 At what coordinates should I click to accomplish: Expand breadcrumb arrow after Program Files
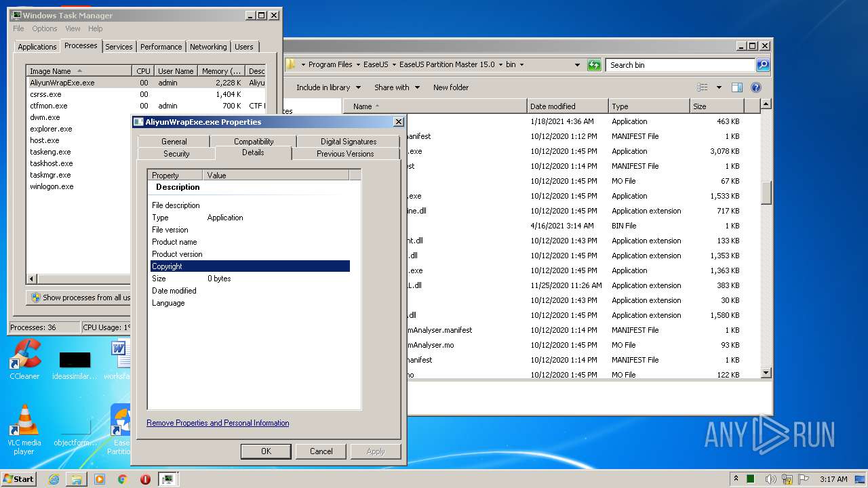(x=358, y=65)
